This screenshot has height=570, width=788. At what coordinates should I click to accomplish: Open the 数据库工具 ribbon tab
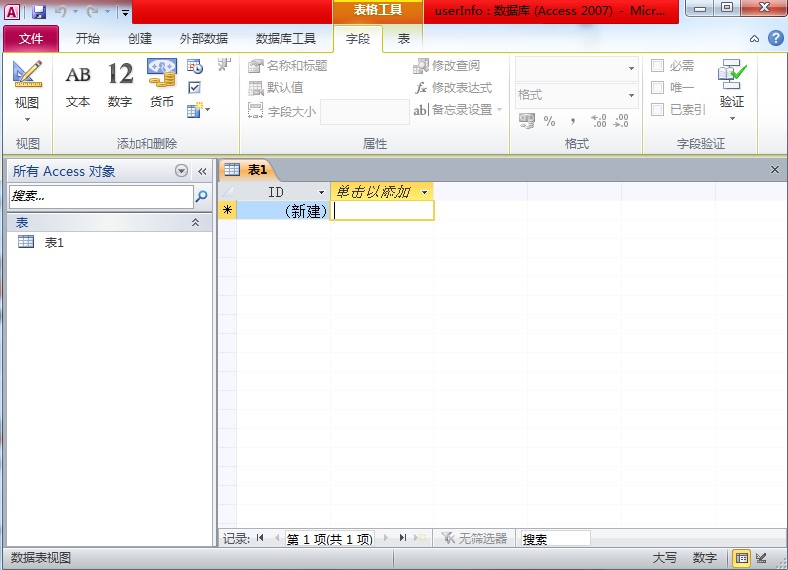285,39
